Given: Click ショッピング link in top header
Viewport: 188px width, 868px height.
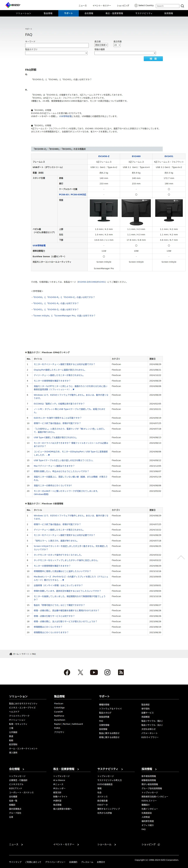Looking at the screenshot, I should click(x=123, y=5).
